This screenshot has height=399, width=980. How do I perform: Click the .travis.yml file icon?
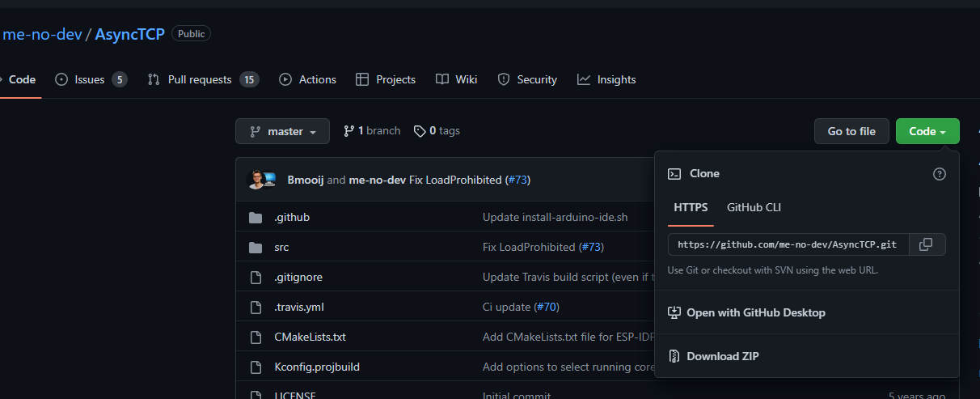click(x=256, y=307)
